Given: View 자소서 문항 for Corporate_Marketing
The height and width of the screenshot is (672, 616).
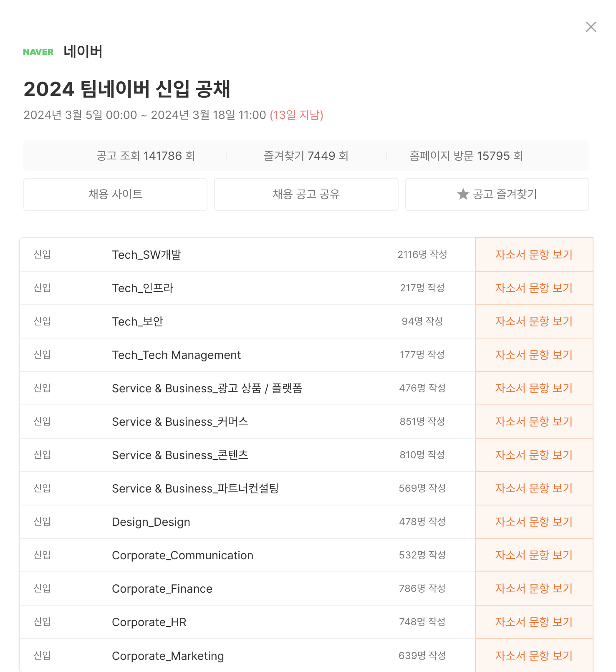Looking at the screenshot, I should tap(534, 655).
